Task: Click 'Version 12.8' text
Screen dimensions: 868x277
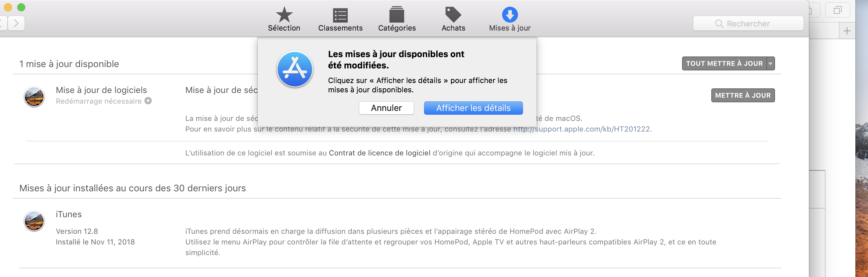Action: pos(77,231)
